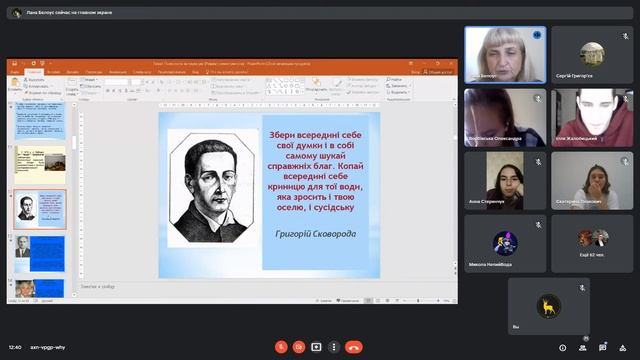Click the Present now screen icon
Image resolution: width=640 pixels, height=360 pixels.
point(316,347)
